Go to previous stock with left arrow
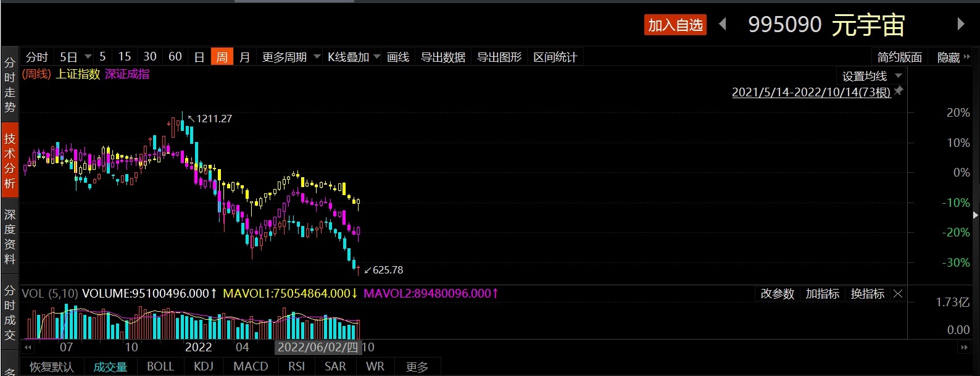The image size is (980, 376). click(x=723, y=25)
